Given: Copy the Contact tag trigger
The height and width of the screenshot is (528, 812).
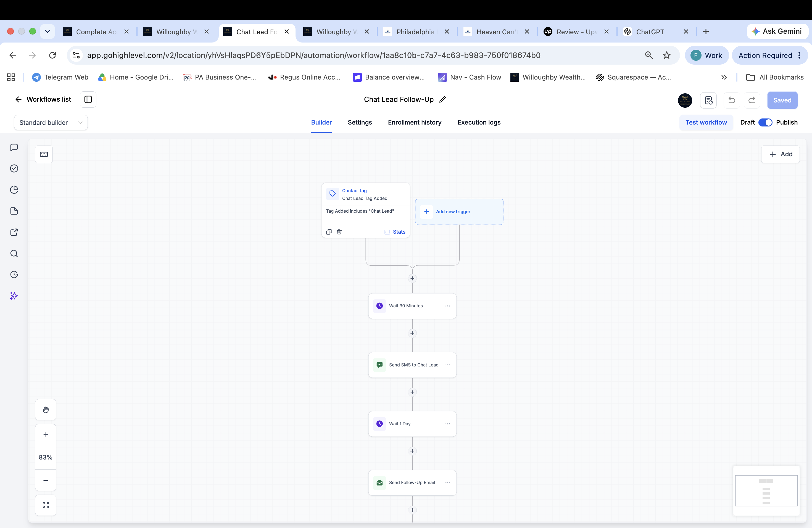Looking at the screenshot, I should (329, 232).
